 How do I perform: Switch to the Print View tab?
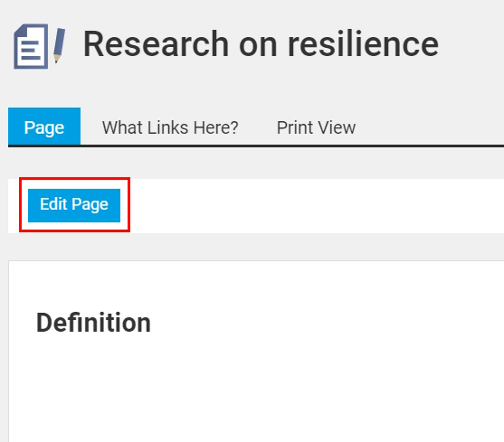pyautogui.click(x=316, y=127)
